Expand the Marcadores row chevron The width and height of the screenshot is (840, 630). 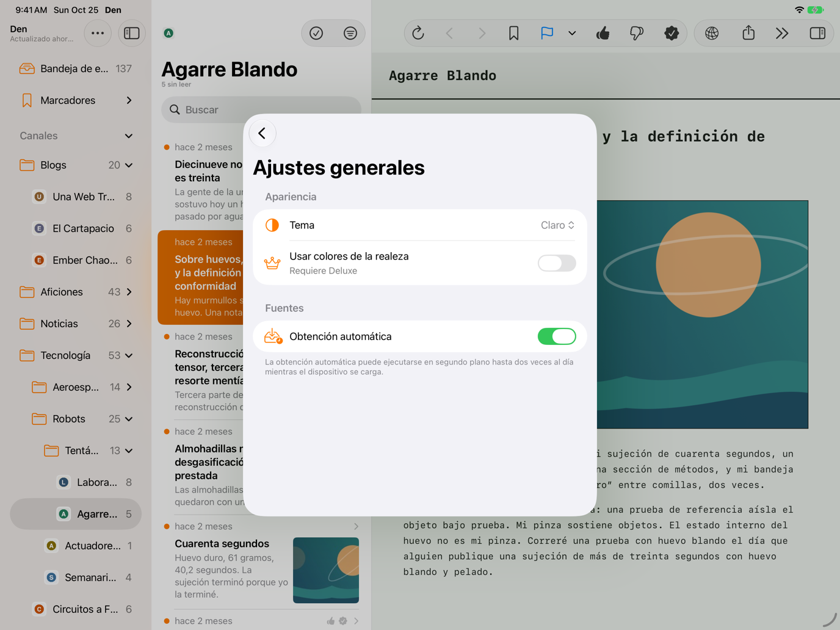(x=129, y=100)
